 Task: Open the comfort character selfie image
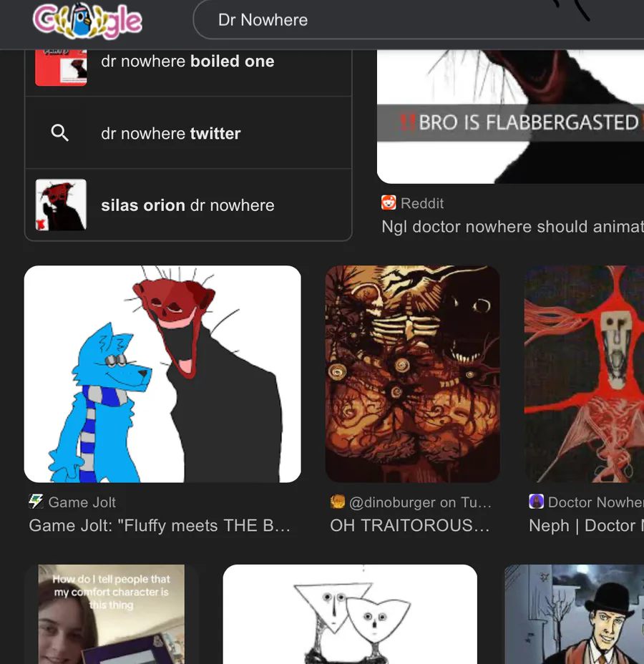pos(112,614)
